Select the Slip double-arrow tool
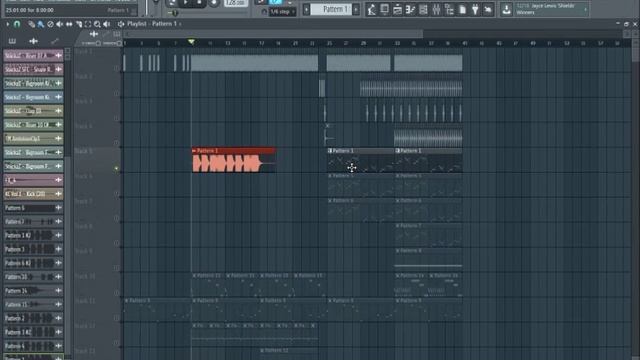Viewport: 640px width, 360px height. tap(69, 24)
